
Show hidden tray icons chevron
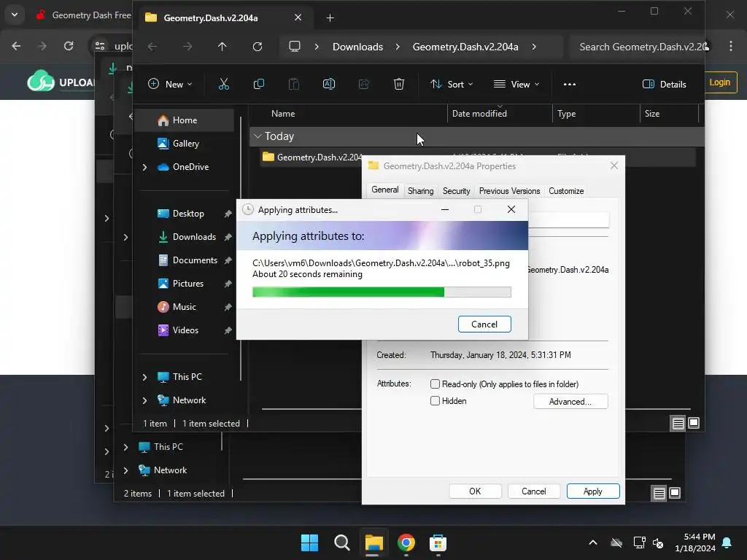592,542
